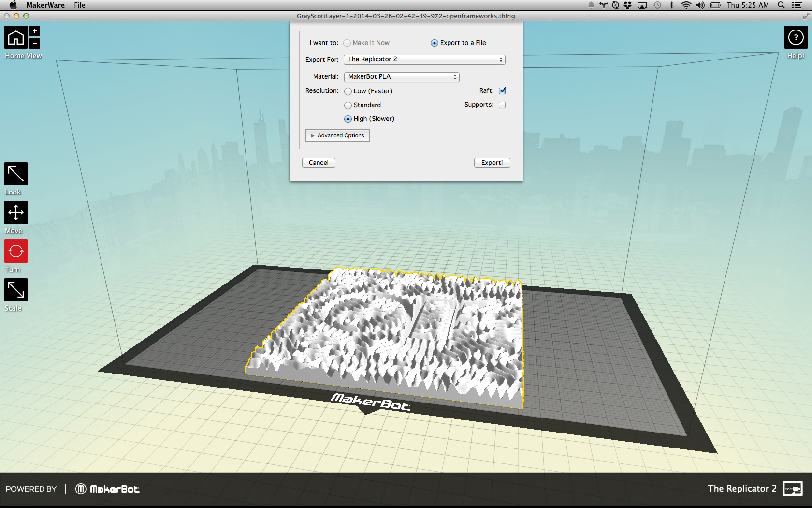Click the window title GrayScottLayer file name

406,16
